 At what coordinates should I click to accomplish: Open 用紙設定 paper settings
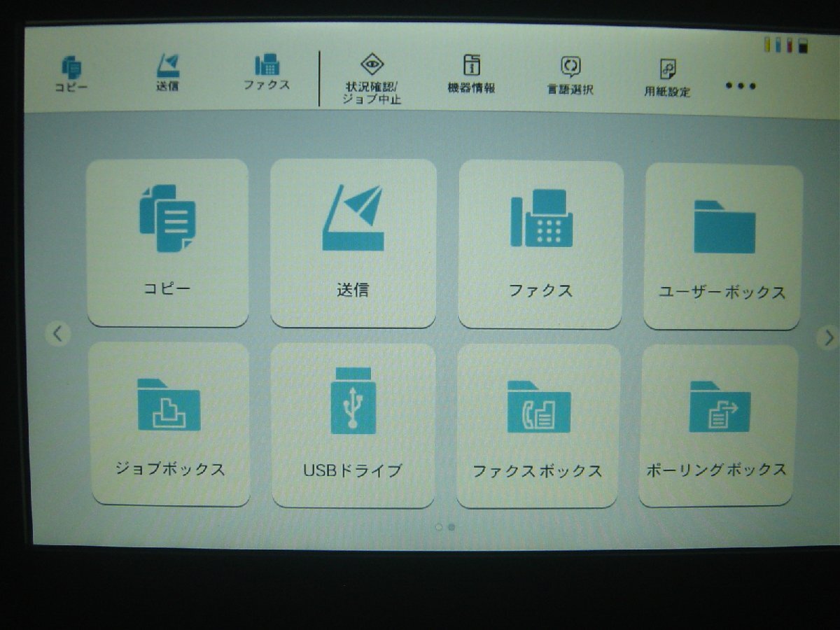point(667,78)
